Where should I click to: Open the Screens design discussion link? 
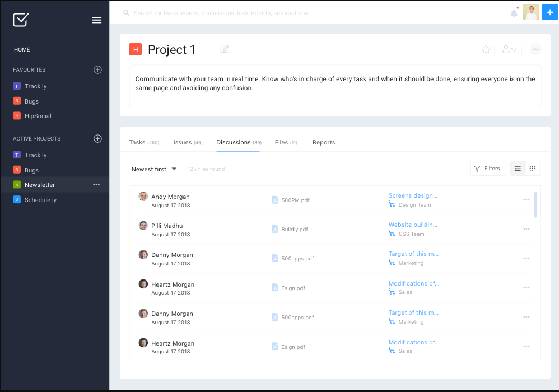pos(413,195)
